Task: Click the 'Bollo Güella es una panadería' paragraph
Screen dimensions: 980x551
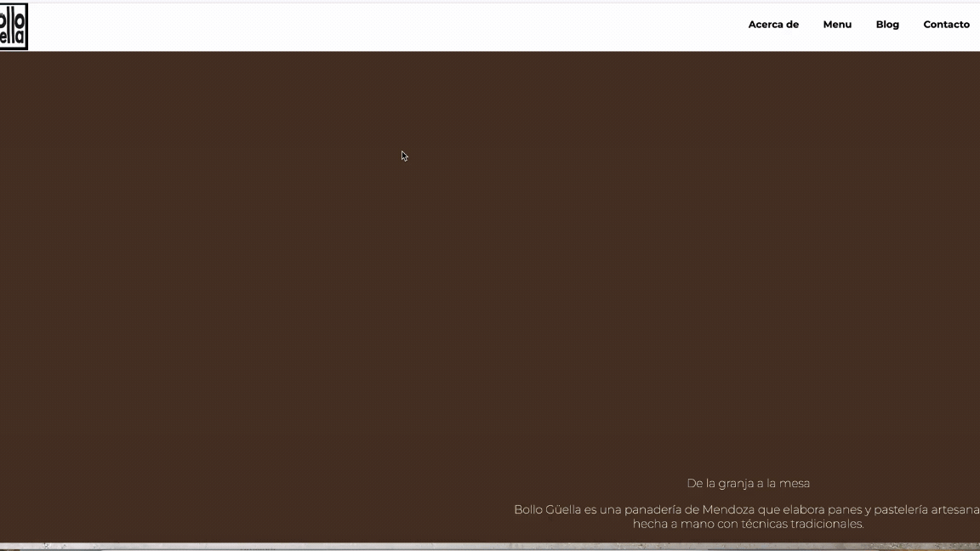Action: coord(747,517)
